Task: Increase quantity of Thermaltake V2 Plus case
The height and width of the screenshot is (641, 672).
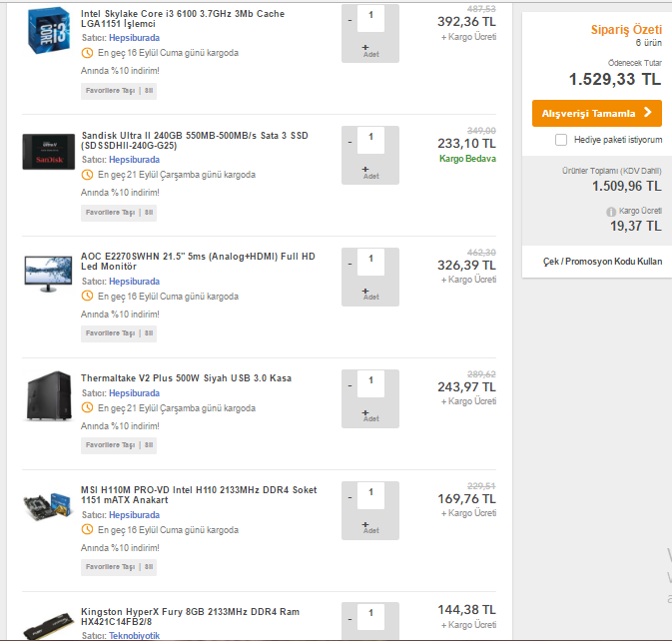Action: (x=364, y=410)
